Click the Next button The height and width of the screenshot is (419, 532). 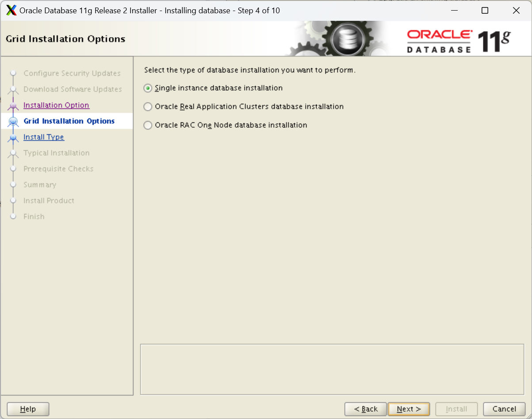click(x=409, y=409)
